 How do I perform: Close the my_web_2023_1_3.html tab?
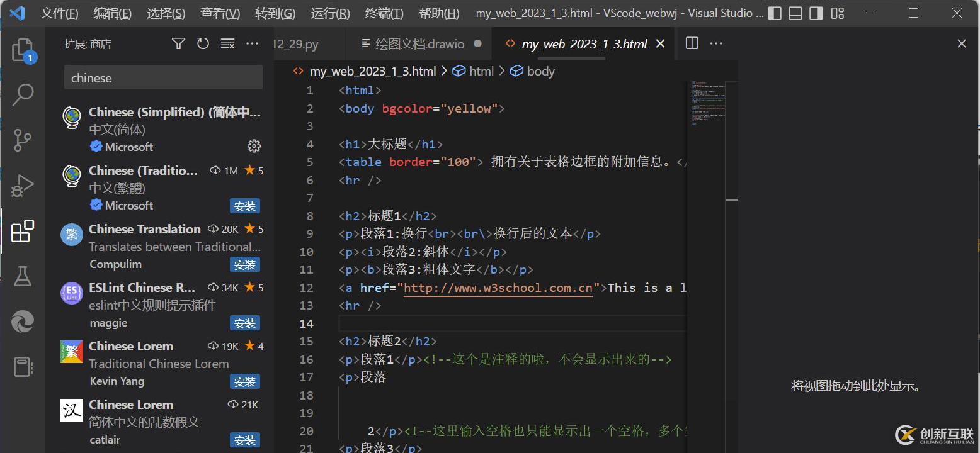660,43
